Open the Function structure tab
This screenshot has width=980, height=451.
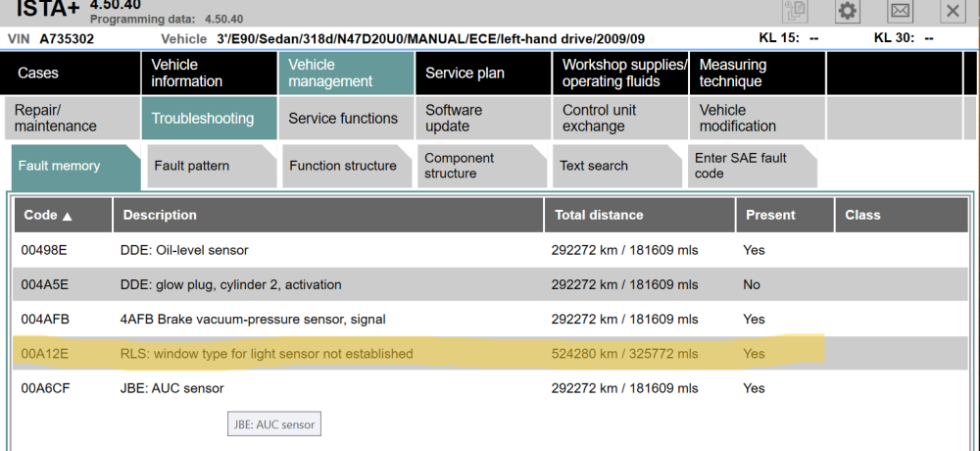[x=343, y=166]
